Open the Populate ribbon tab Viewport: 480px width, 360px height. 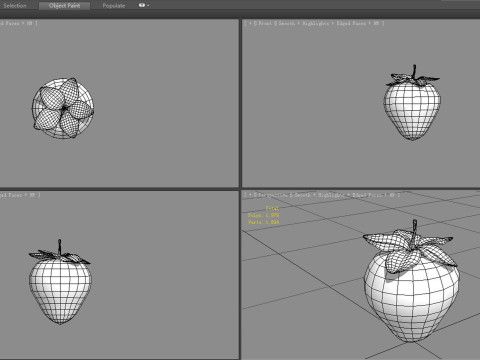point(114,5)
